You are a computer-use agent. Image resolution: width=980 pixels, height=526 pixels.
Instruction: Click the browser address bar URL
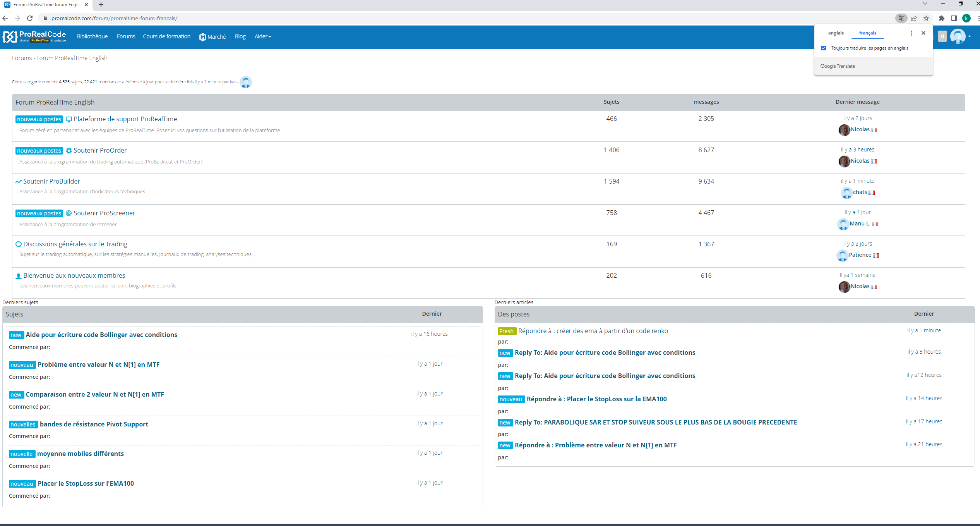point(114,18)
